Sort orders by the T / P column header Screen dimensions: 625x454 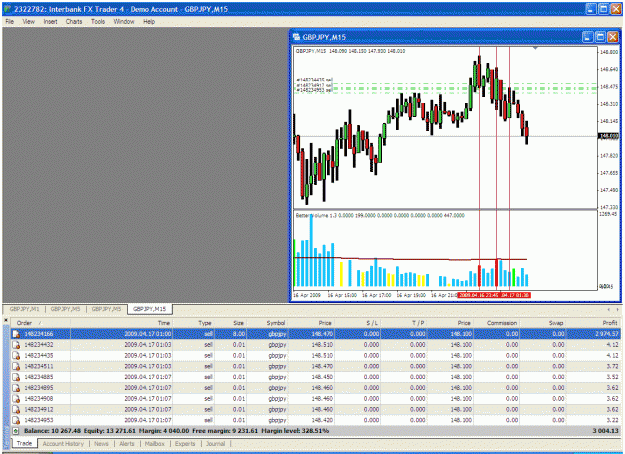403,323
